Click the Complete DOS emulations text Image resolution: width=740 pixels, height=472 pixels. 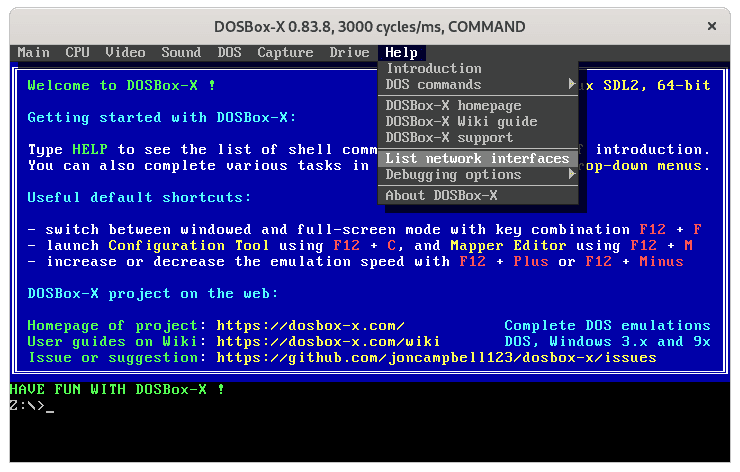607,326
